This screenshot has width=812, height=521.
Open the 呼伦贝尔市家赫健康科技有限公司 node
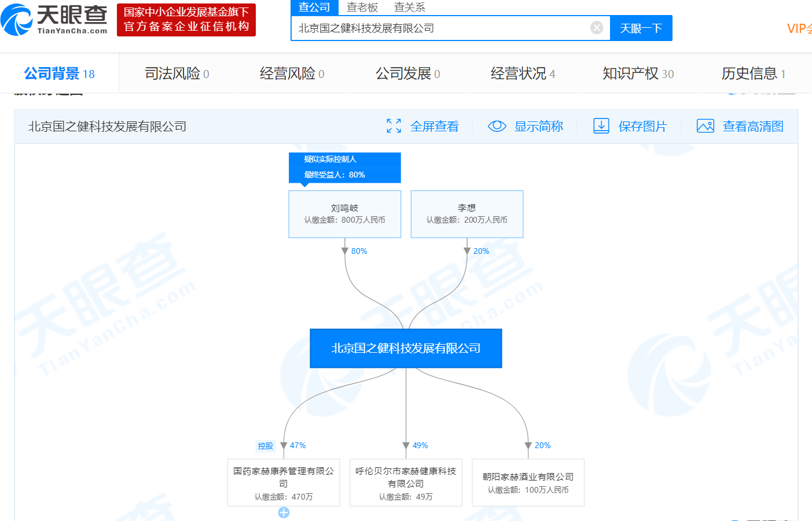(x=406, y=483)
